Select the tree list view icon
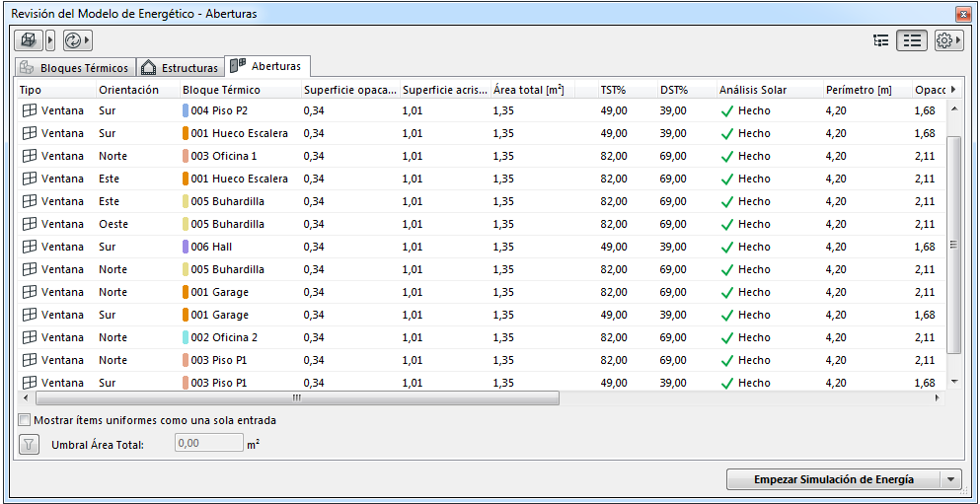980x504 pixels. tap(881, 41)
